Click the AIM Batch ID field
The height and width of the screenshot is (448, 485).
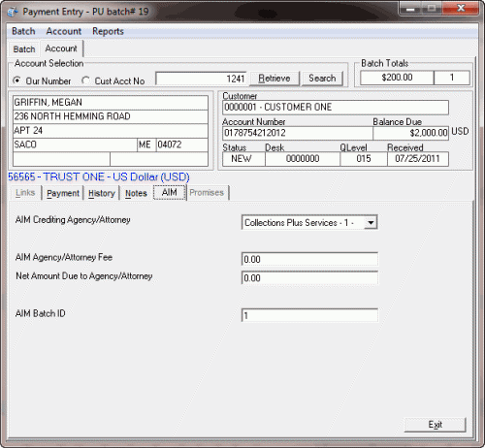309,315
